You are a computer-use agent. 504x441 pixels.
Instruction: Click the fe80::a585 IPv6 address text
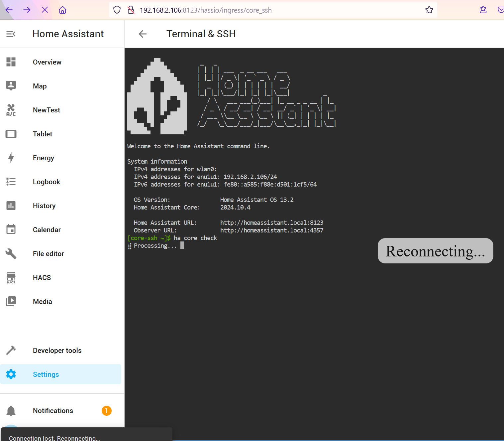[270, 185]
